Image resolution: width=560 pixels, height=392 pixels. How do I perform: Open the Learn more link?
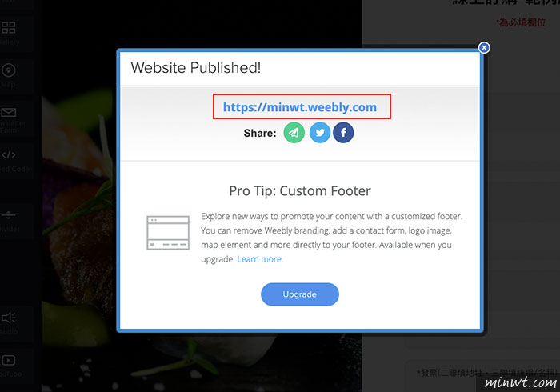[260, 259]
